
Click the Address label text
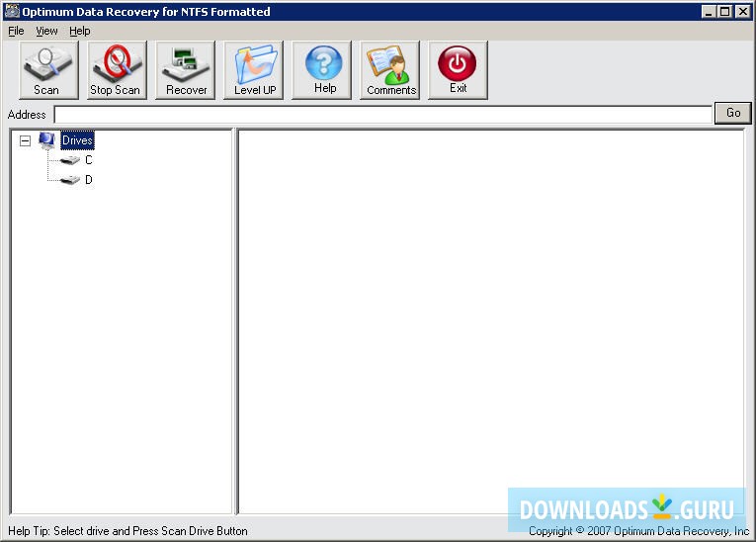coord(27,115)
